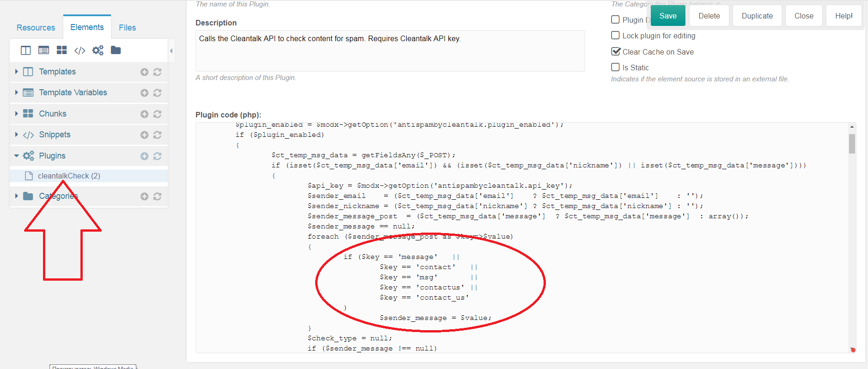Focus the Description text area

pyautogui.click(x=390, y=51)
